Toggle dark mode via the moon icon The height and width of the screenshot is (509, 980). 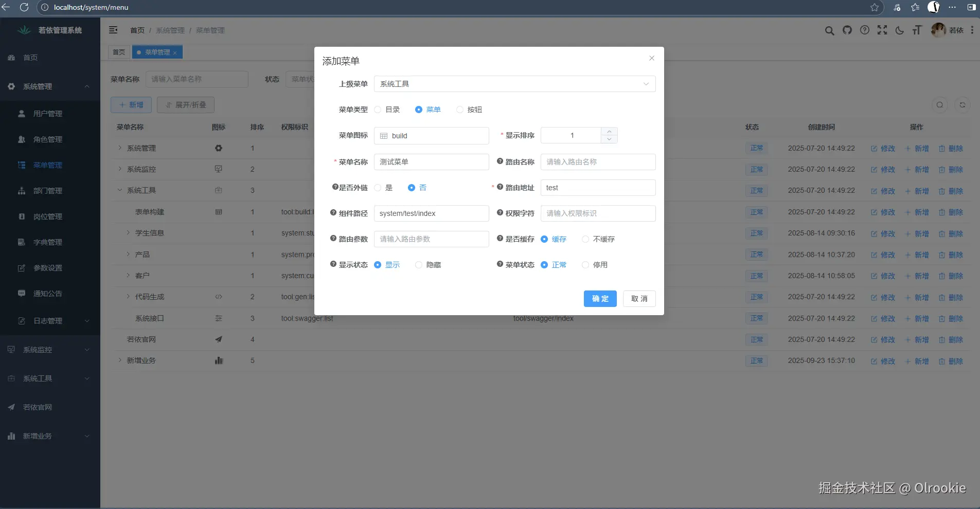pos(899,30)
